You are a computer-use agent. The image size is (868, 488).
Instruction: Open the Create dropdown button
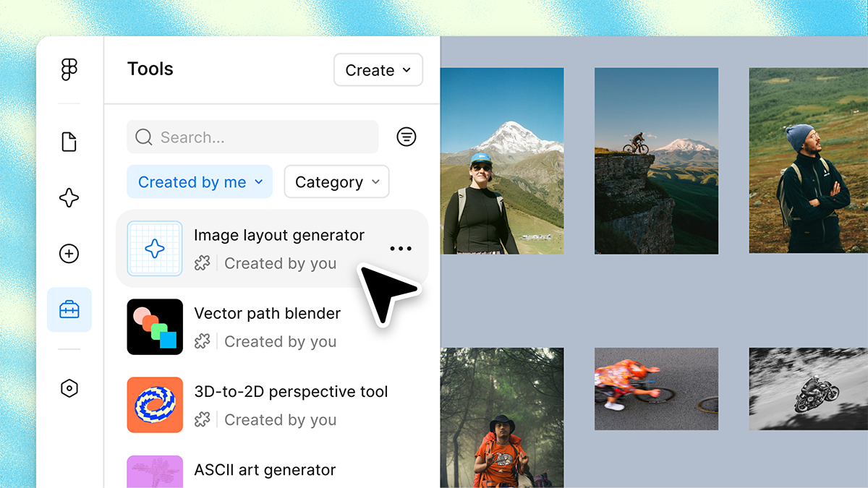[x=378, y=70]
